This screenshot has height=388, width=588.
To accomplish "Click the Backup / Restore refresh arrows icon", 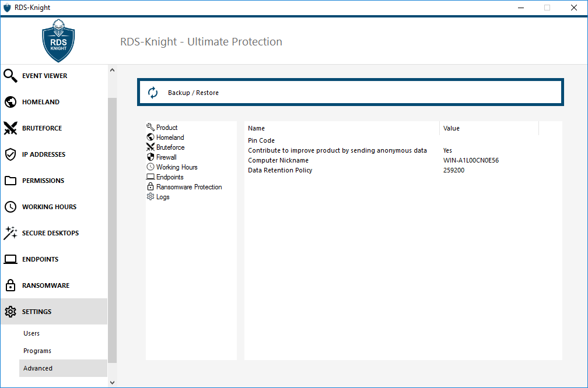I will [153, 93].
